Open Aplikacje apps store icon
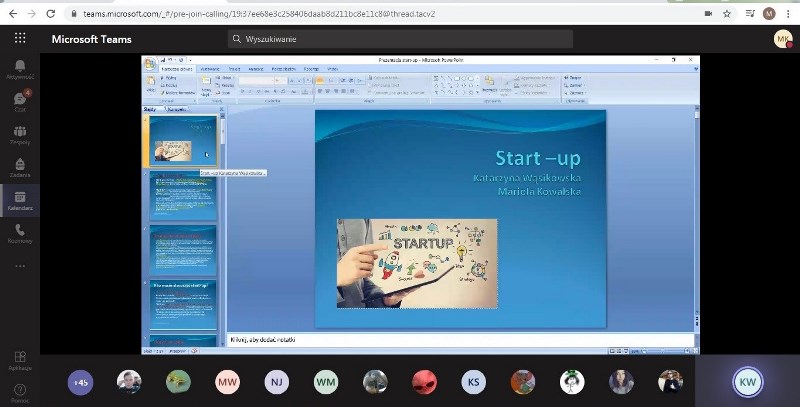The height and width of the screenshot is (407, 800). (x=20, y=358)
